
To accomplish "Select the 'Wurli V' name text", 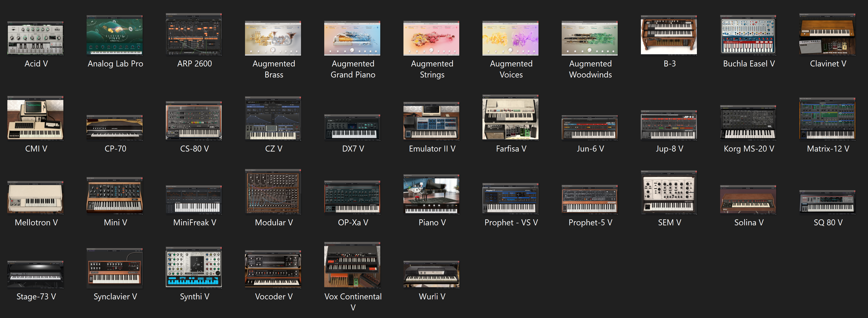I will coord(432,296).
